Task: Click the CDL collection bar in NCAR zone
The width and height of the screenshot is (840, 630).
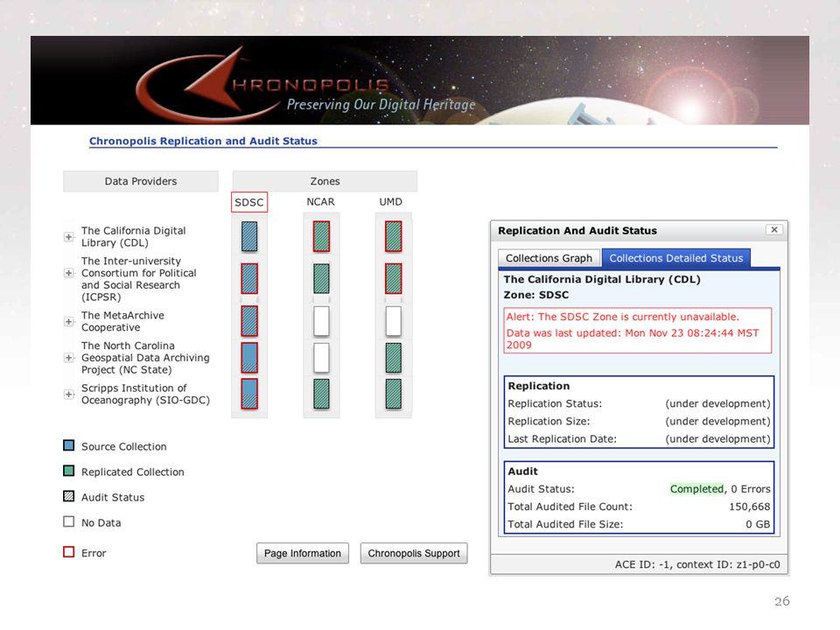Action: (321, 236)
